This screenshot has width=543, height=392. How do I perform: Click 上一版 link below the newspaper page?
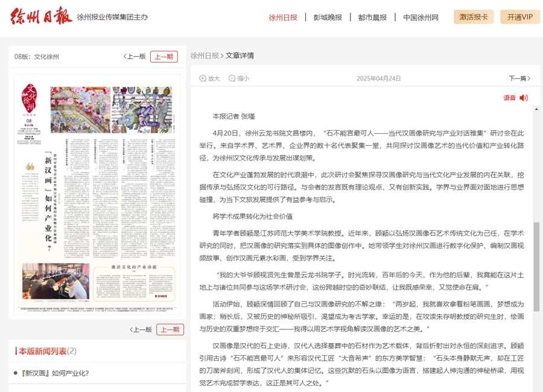click(141, 329)
